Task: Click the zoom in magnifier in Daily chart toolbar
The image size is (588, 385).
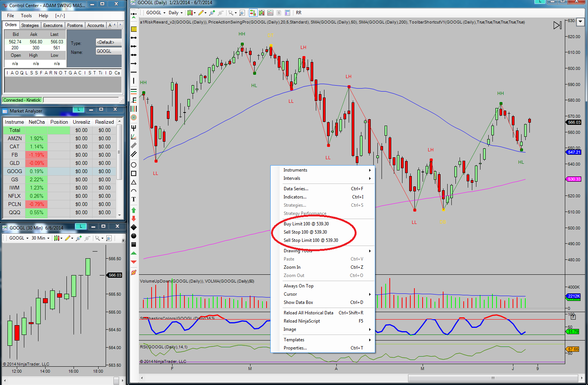Action: pyautogui.click(x=212, y=13)
